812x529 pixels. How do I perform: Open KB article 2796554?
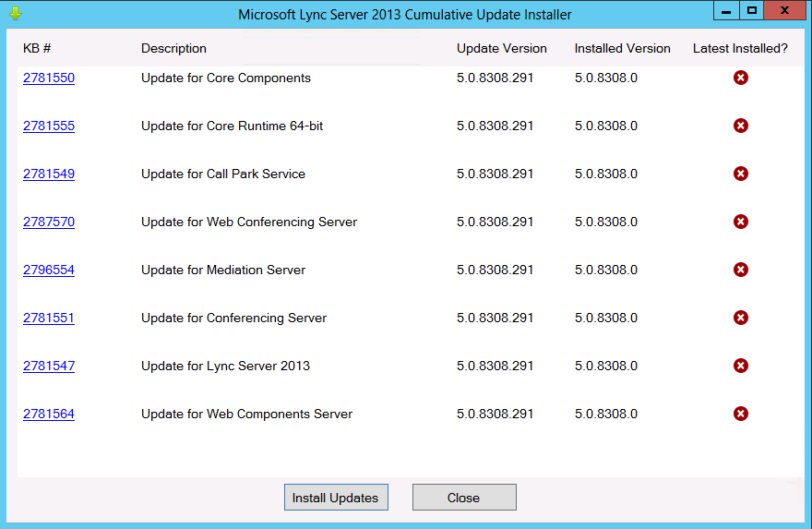click(x=49, y=270)
